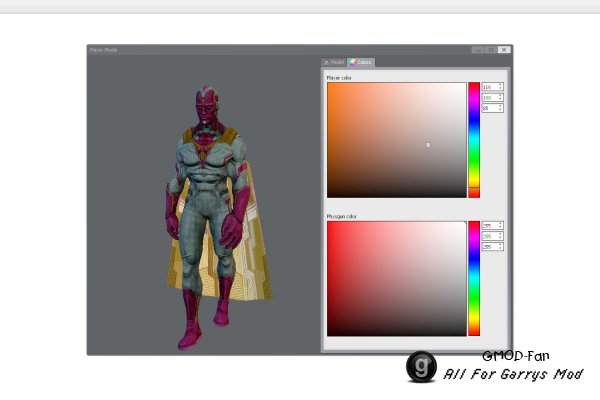Increase the Physgun color green value
This screenshot has height=400, width=600.
(500, 235)
